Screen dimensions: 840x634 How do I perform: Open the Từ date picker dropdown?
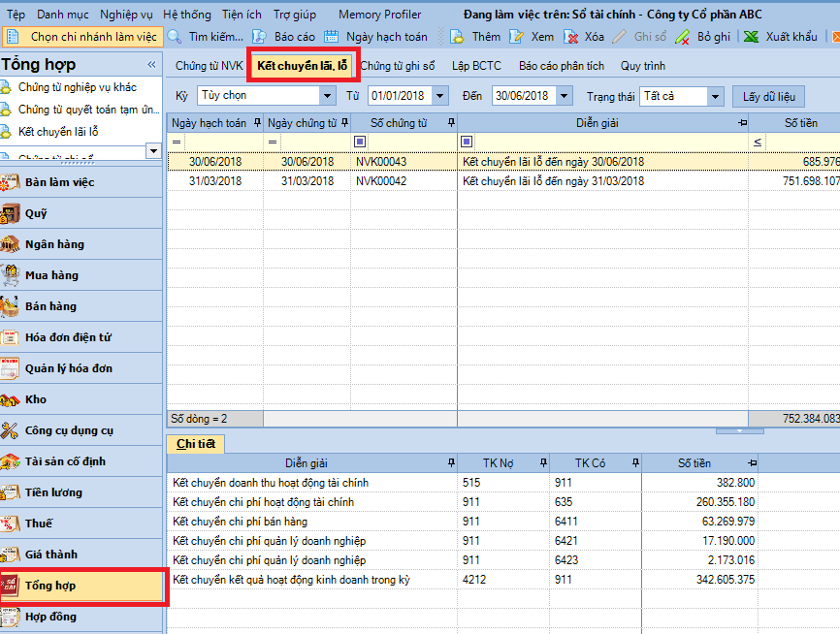click(x=439, y=96)
